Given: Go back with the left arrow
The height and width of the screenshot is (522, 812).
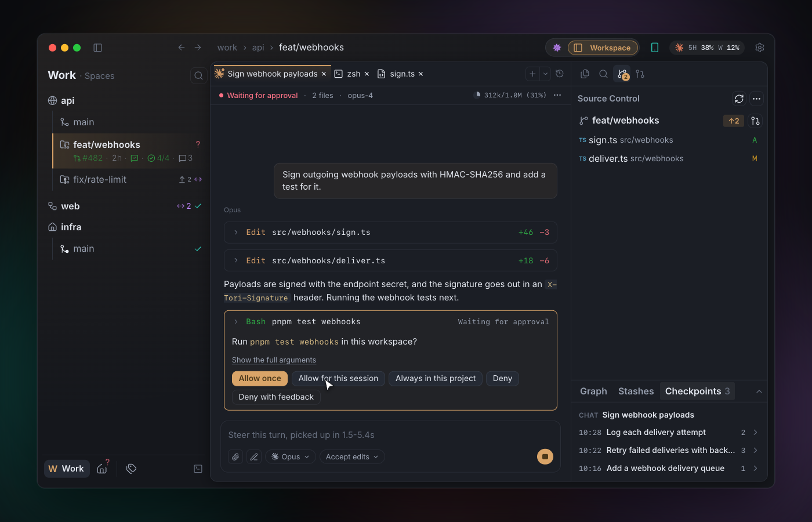Looking at the screenshot, I should (182, 48).
